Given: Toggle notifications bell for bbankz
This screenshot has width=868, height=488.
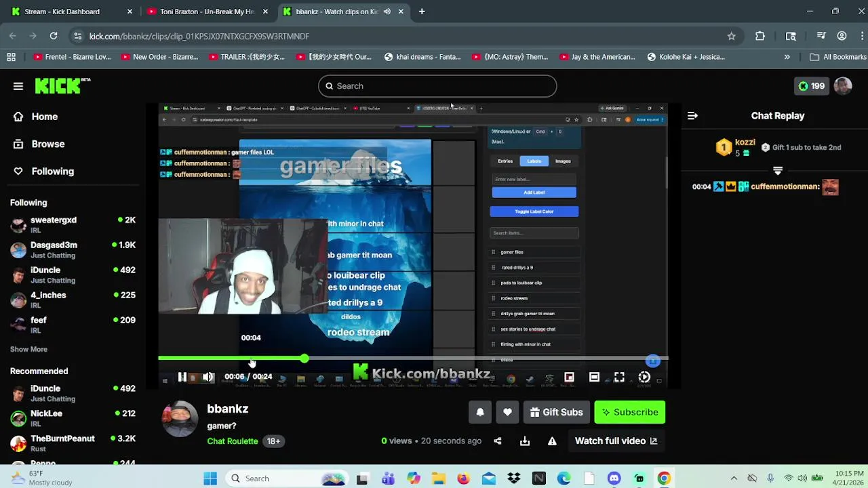Looking at the screenshot, I should (480, 412).
